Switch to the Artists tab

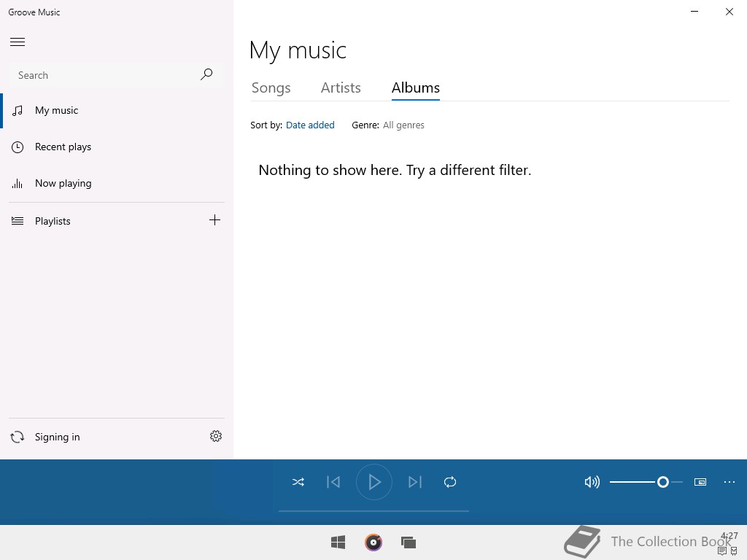(x=341, y=88)
